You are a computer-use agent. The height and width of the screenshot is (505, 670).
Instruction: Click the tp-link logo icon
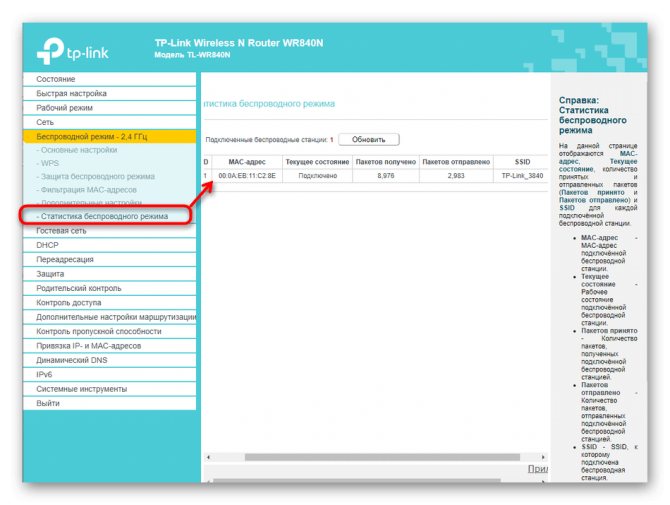click(x=50, y=51)
